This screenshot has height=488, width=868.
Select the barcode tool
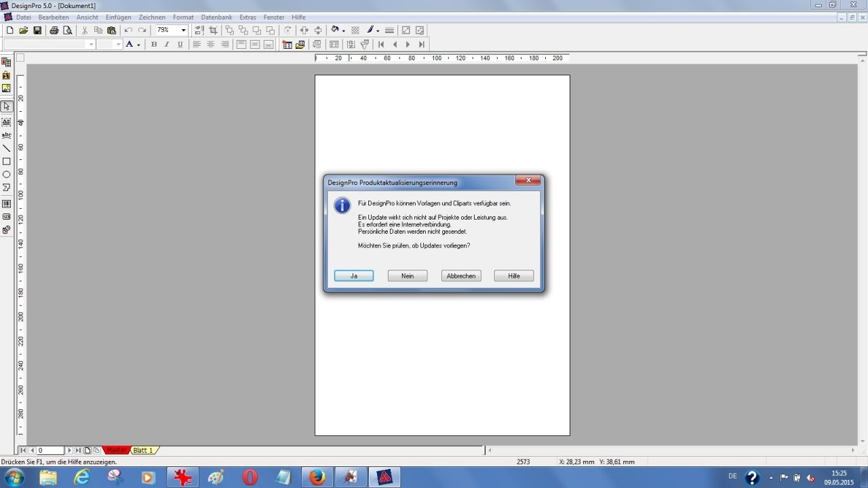click(x=7, y=204)
